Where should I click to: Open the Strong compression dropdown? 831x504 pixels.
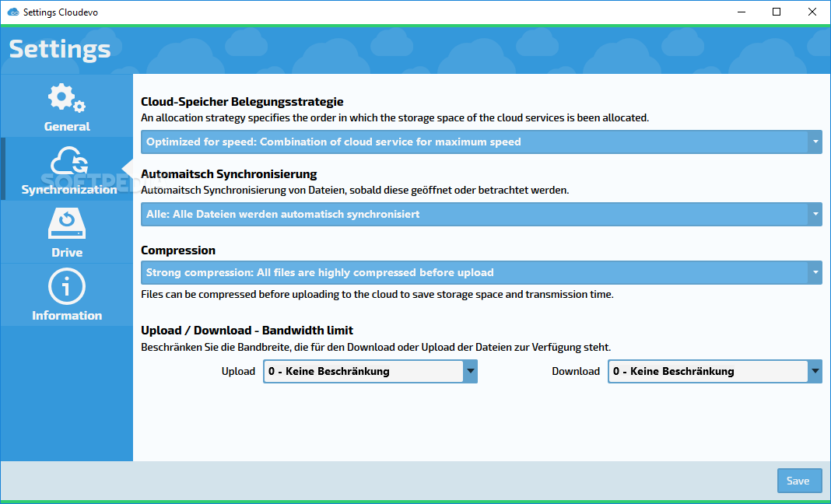click(x=481, y=272)
